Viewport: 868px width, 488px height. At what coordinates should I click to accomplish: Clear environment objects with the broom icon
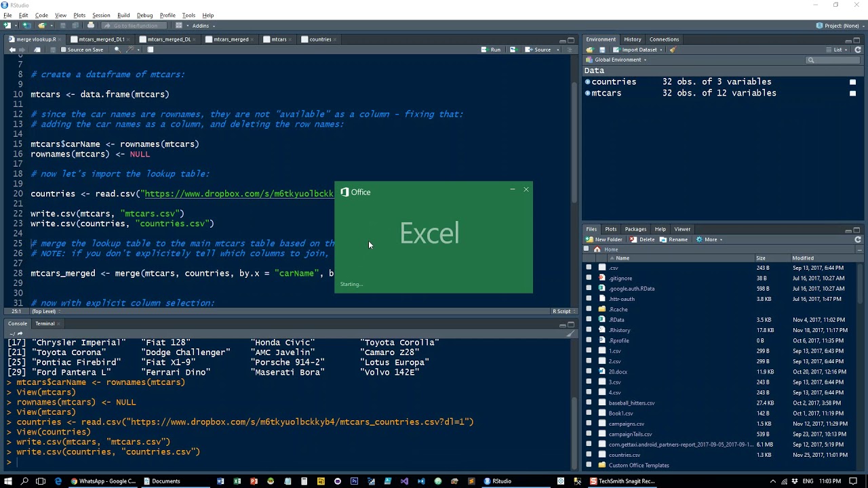tap(672, 49)
